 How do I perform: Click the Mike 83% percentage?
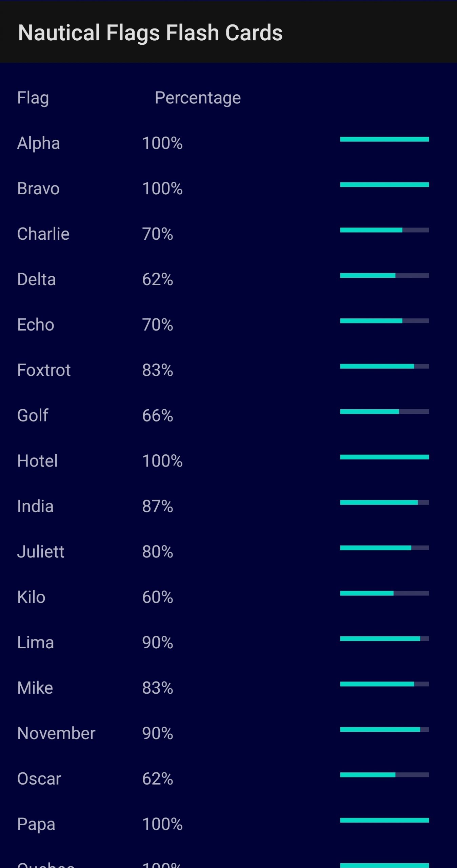click(158, 688)
